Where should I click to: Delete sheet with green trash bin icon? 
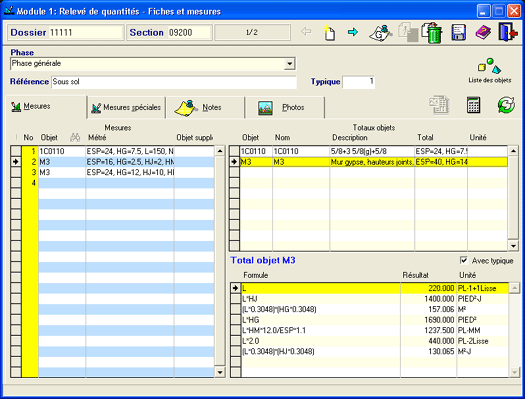432,32
